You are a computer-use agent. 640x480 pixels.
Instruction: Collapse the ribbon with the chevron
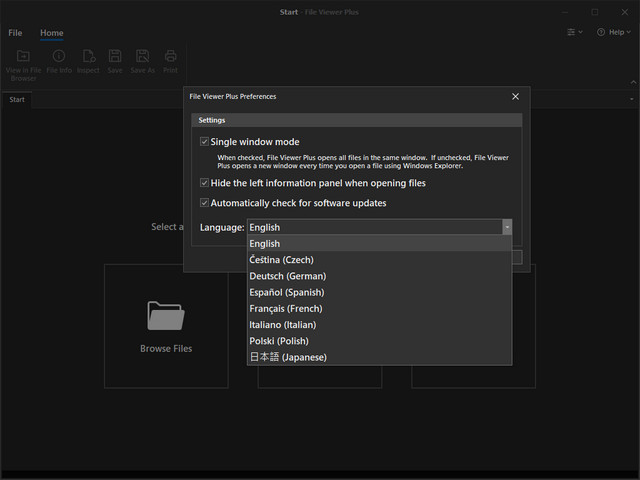[x=633, y=82]
